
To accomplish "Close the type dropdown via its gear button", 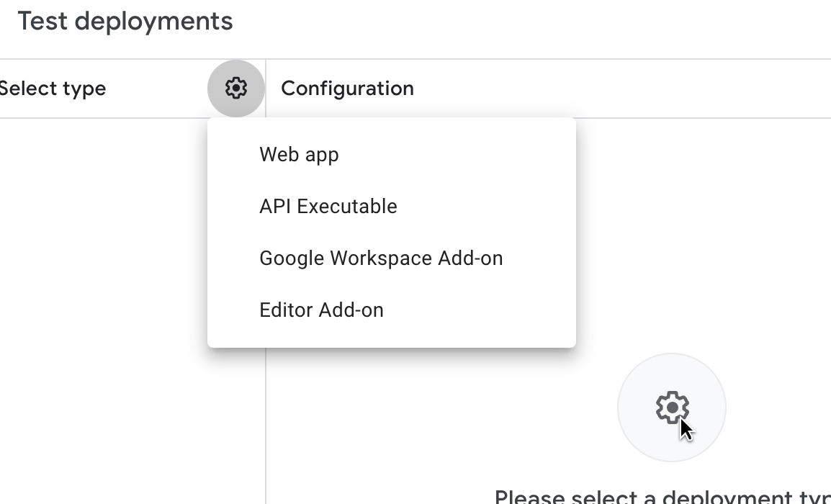I will tap(236, 89).
